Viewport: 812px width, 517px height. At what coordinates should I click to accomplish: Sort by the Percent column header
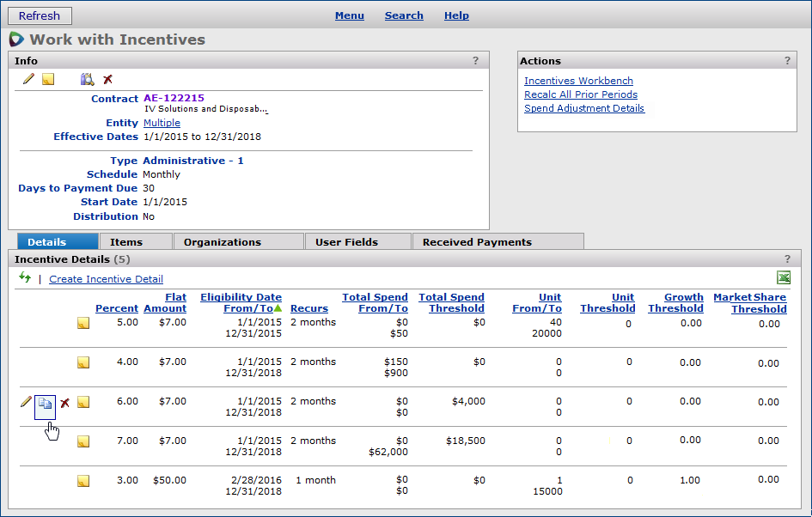coord(117,308)
